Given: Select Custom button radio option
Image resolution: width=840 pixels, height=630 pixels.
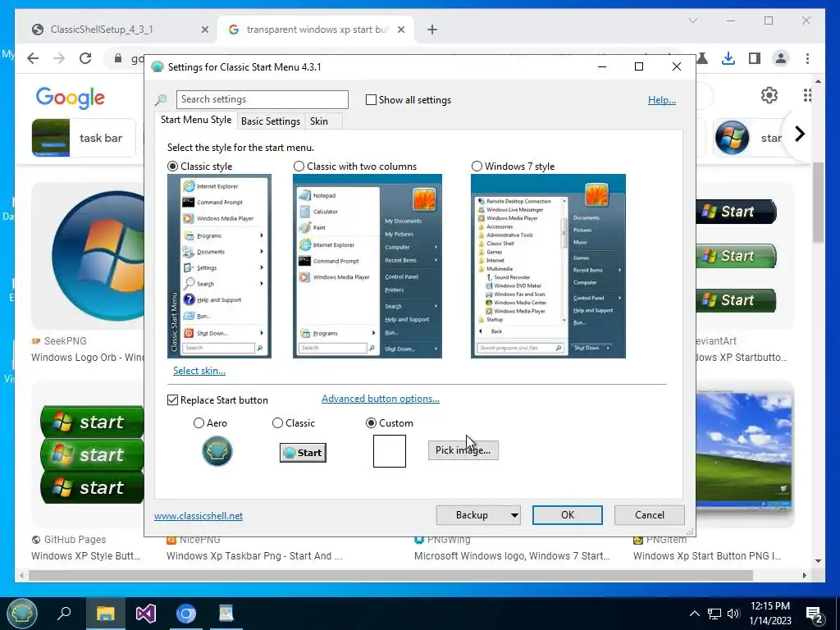Looking at the screenshot, I should tap(371, 423).
